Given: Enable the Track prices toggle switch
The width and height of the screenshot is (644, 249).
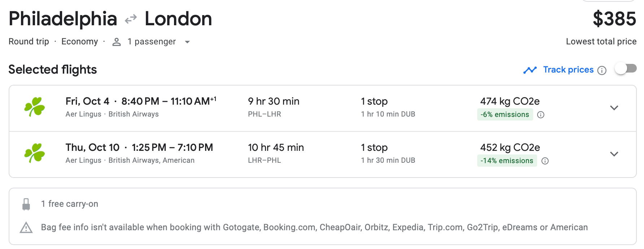Looking at the screenshot, I should click(626, 68).
